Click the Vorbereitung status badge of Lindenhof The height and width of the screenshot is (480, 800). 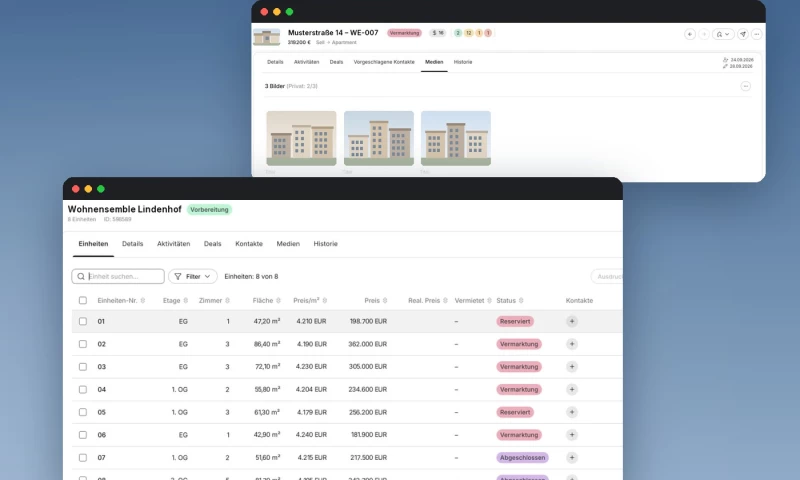[209, 210]
